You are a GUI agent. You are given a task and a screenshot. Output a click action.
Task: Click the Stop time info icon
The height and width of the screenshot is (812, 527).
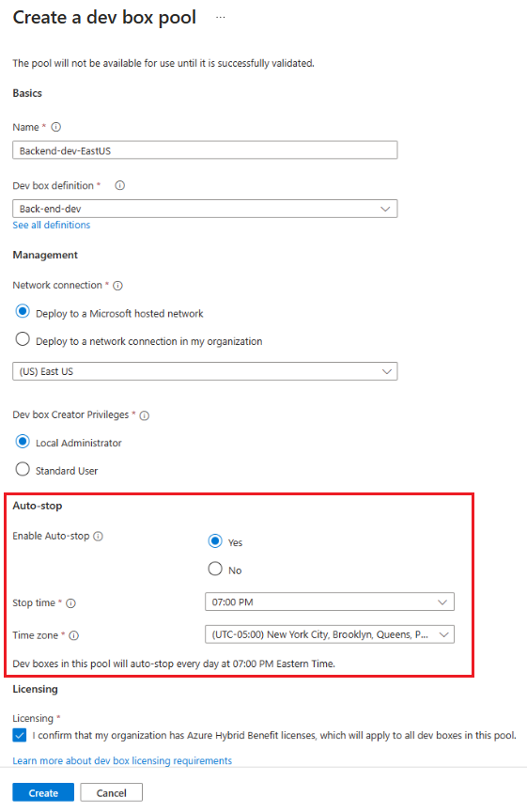[70, 603]
